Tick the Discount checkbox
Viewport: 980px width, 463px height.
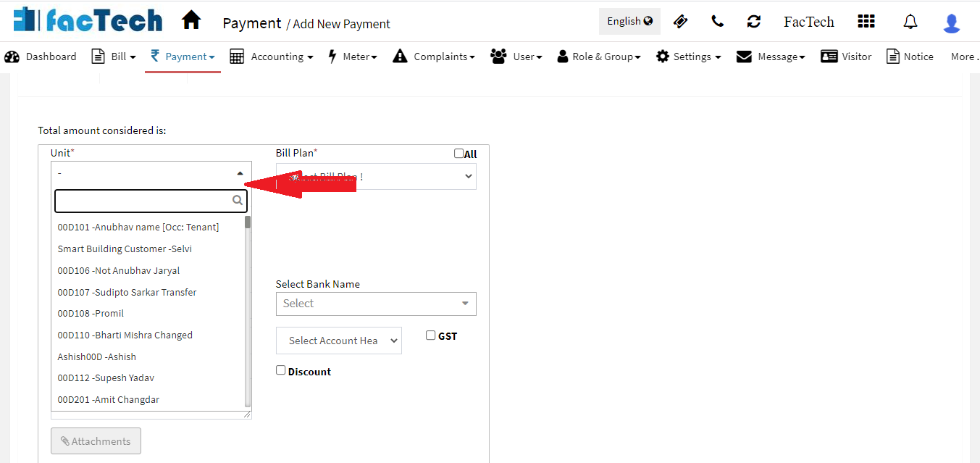click(281, 370)
